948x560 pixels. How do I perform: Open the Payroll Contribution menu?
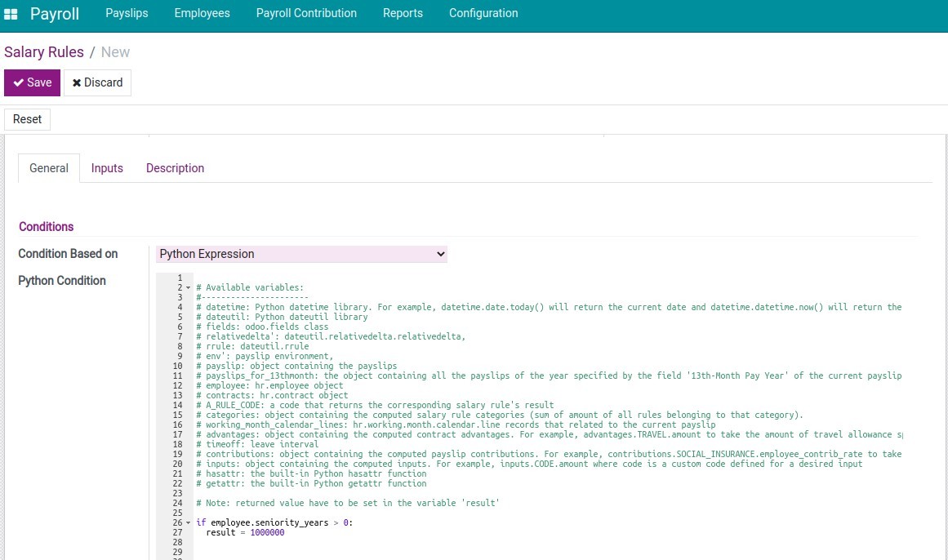pyautogui.click(x=306, y=13)
